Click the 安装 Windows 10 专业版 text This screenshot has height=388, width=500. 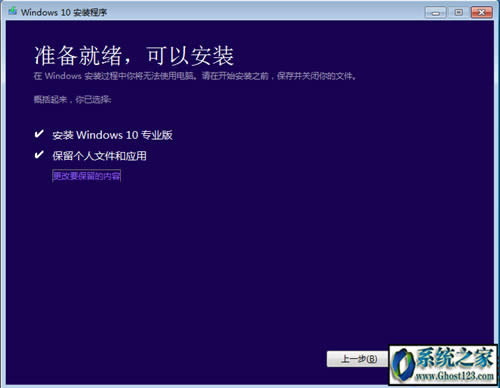pos(112,135)
